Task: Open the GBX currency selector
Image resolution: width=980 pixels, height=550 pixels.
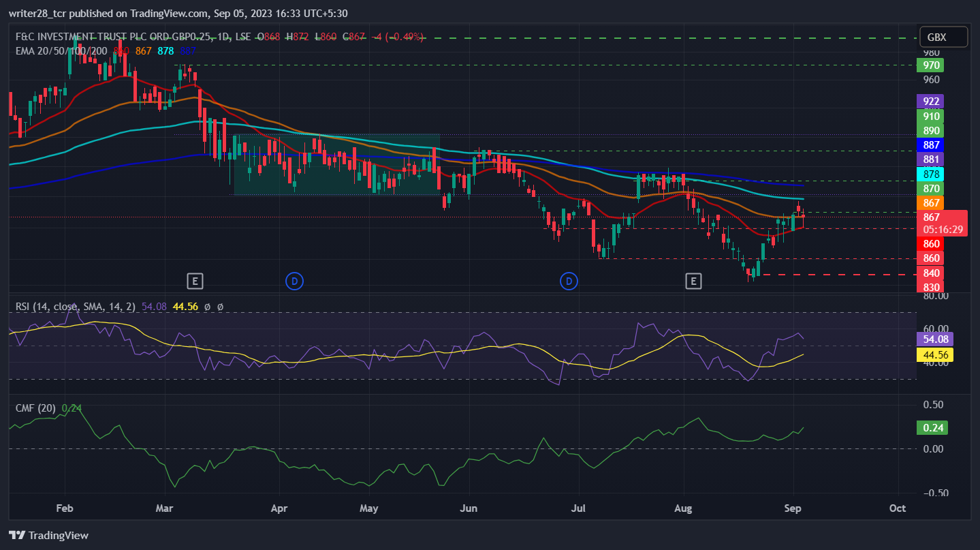Action: click(943, 37)
